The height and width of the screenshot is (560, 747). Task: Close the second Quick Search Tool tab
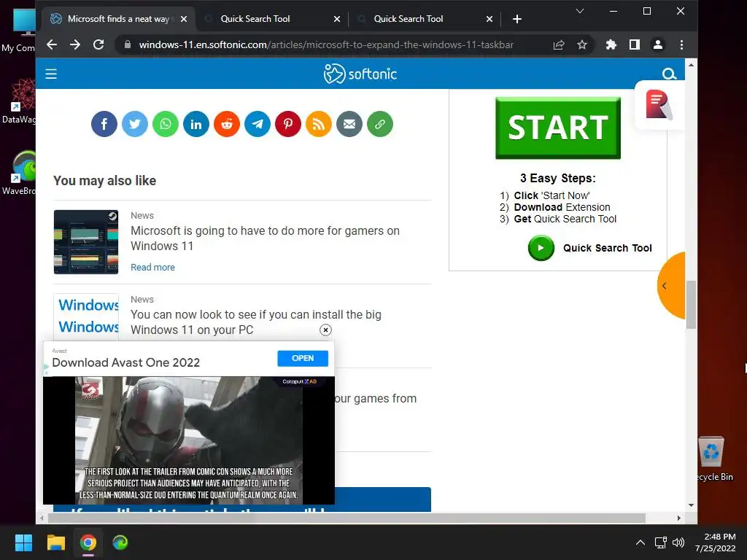click(x=337, y=19)
